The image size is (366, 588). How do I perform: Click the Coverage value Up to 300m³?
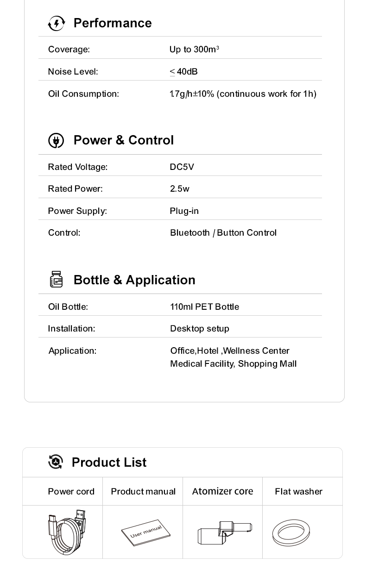tap(194, 49)
